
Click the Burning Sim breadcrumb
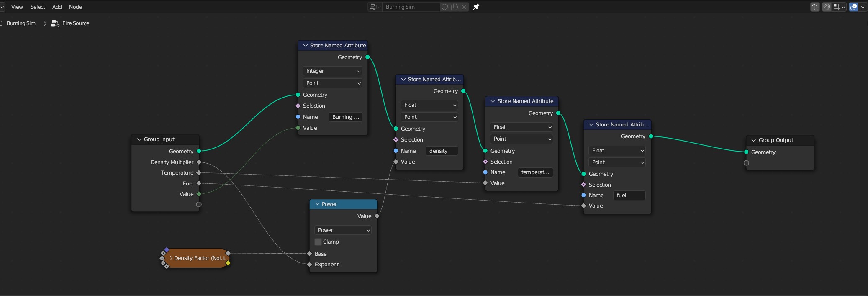point(21,23)
